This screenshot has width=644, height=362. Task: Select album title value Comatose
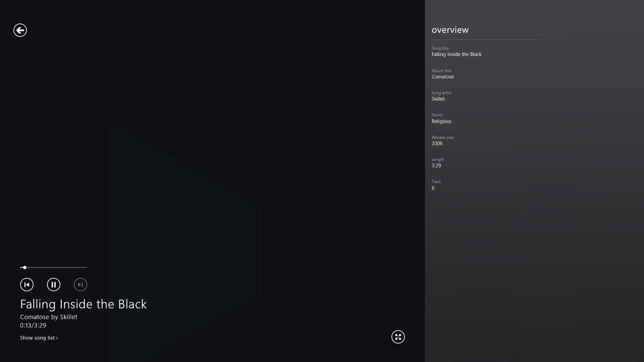[443, 77]
